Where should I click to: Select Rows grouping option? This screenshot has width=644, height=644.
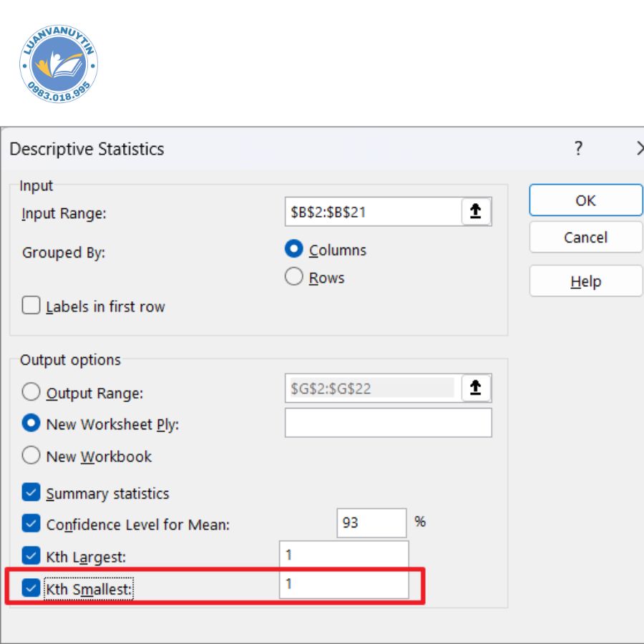point(294,277)
